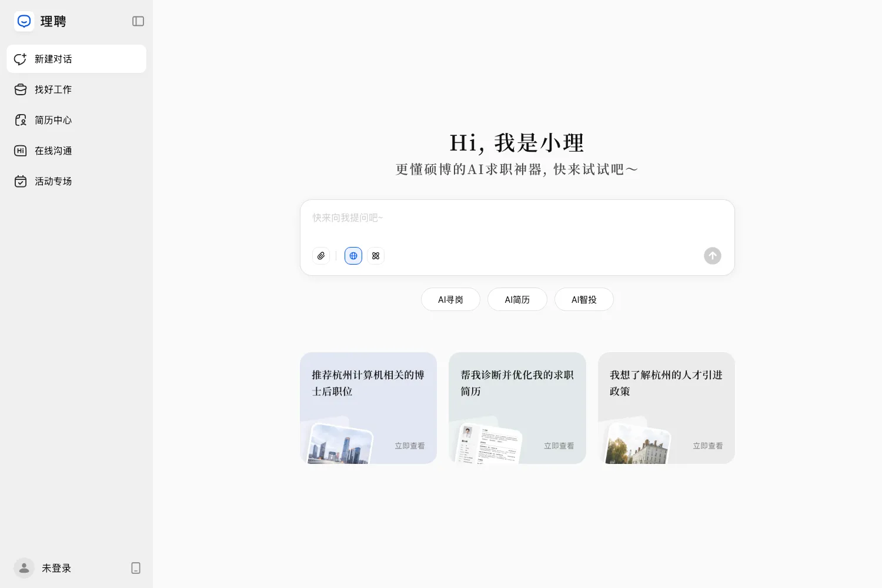Click 立即查看 on the 人才引进政策 card
Screen dimensions: 882x588
[708, 446]
